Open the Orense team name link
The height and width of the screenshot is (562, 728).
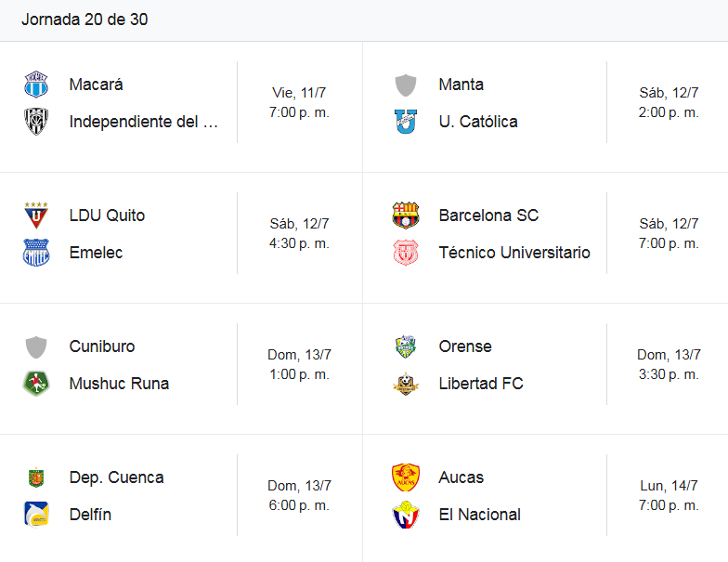[x=465, y=346]
